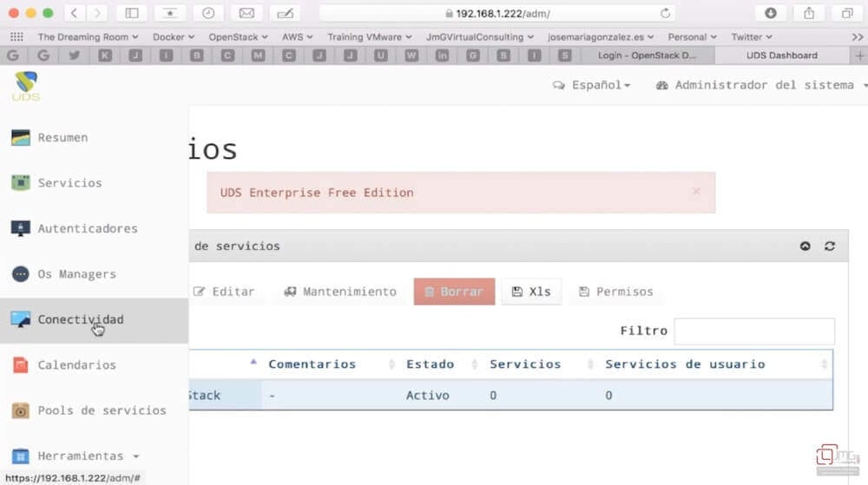
Task: Click the UDS logo
Action: (26, 86)
